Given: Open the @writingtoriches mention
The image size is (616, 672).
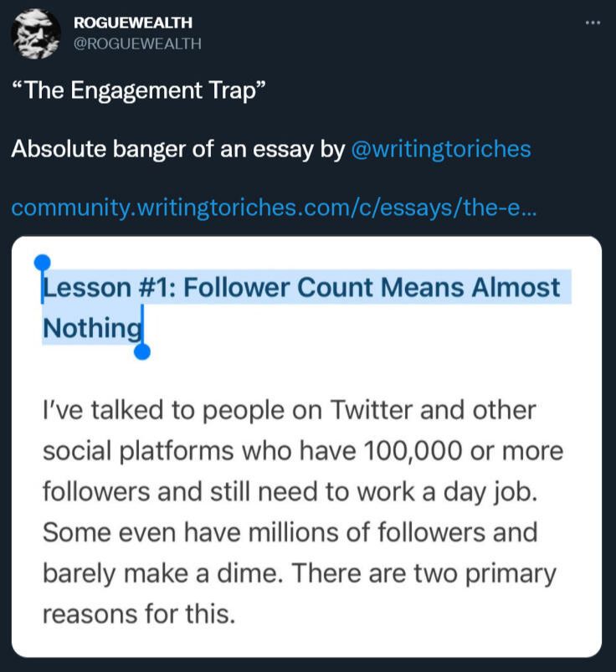Looking at the screenshot, I should [441, 149].
